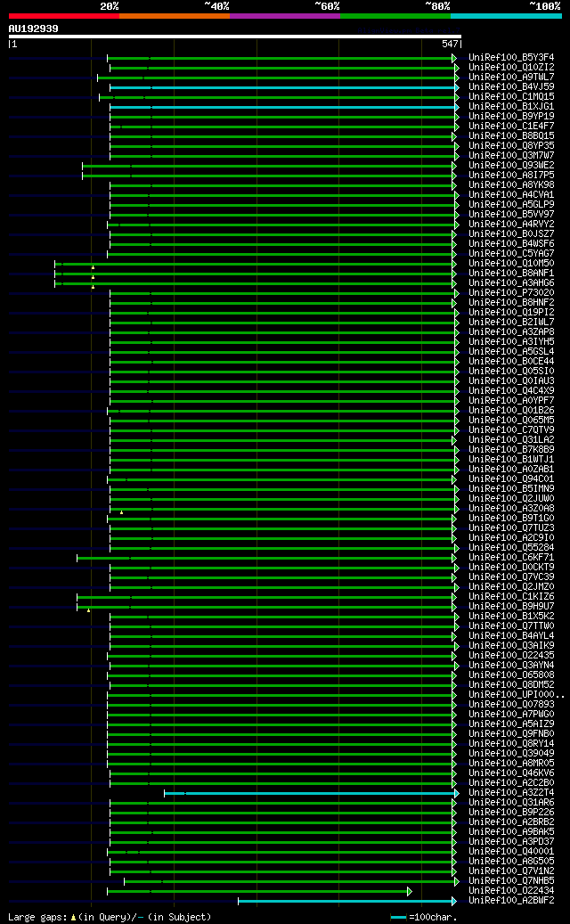Screen dimensions: 570x924
Task: Select hit label UniRef100_O65808
Action: [x=511, y=675]
